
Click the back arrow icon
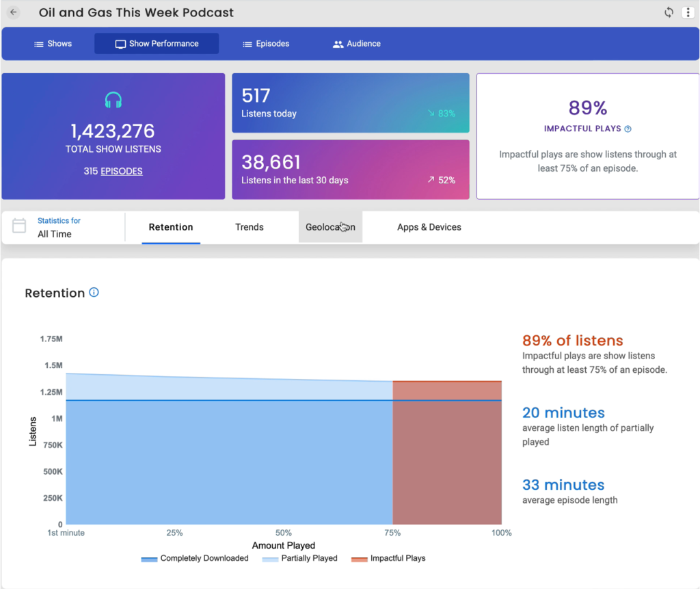(14, 12)
